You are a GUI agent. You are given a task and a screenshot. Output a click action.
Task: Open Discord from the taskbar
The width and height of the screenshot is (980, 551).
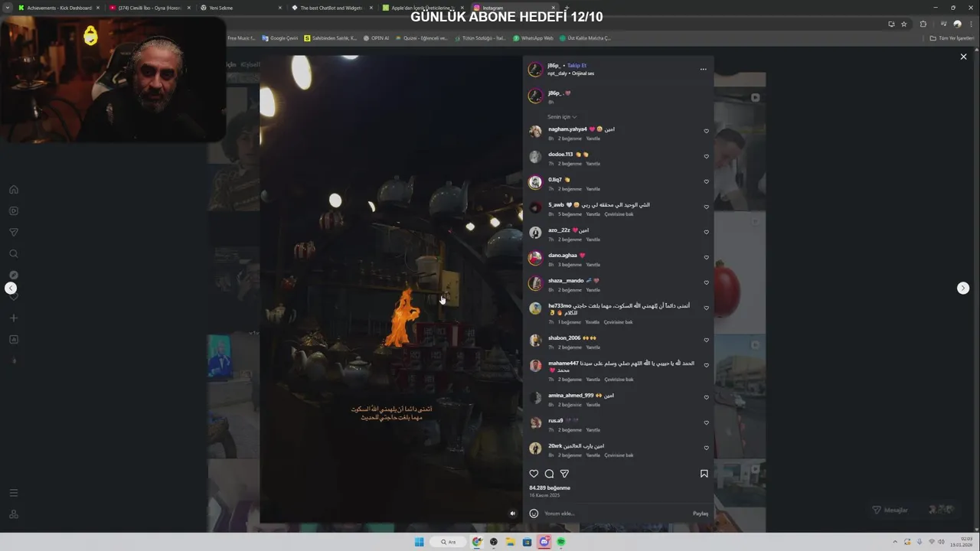coord(544,542)
